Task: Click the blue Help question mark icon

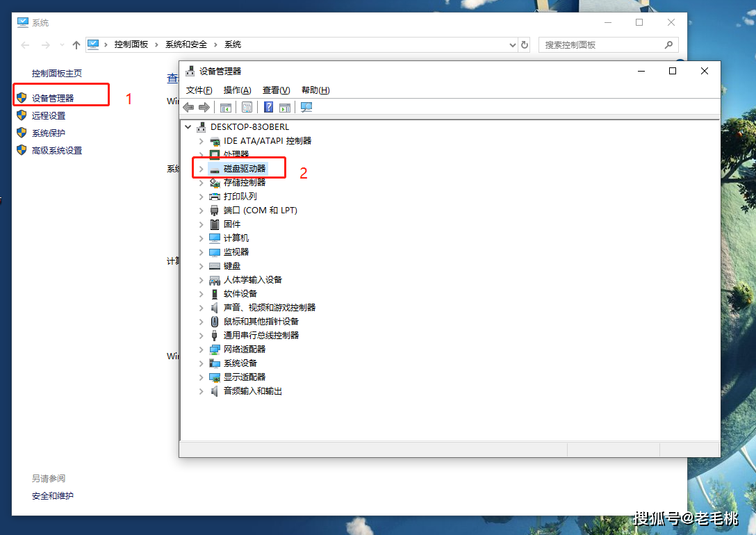Action: (x=268, y=107)
